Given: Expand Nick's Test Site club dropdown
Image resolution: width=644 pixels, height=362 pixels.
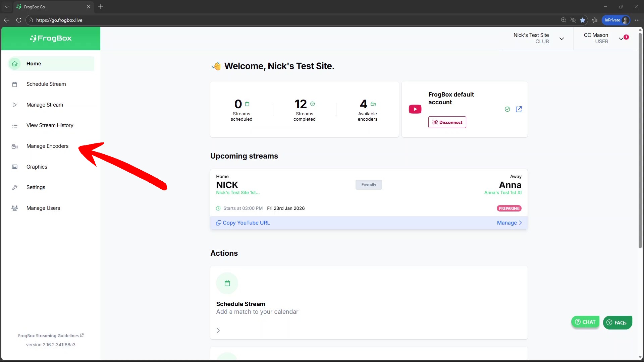Looking at the screenshot, I should [x=561, y=39].
